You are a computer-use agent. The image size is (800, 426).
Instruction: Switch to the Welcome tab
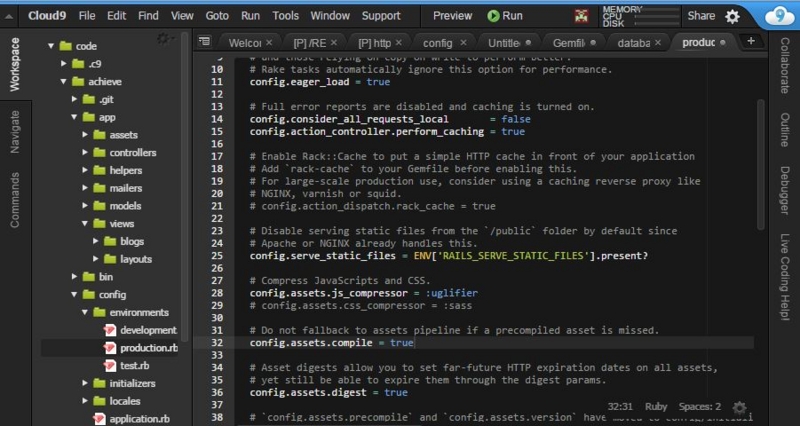coord(244,43)
